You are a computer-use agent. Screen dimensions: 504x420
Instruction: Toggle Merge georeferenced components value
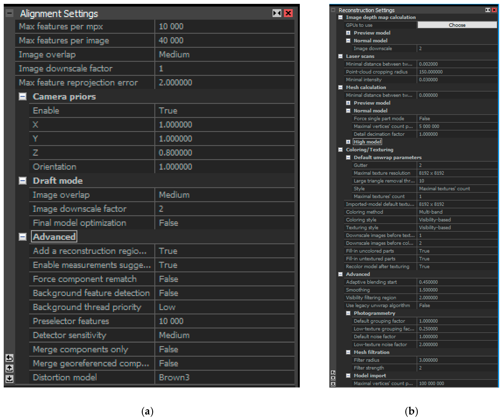pos(225,363)
